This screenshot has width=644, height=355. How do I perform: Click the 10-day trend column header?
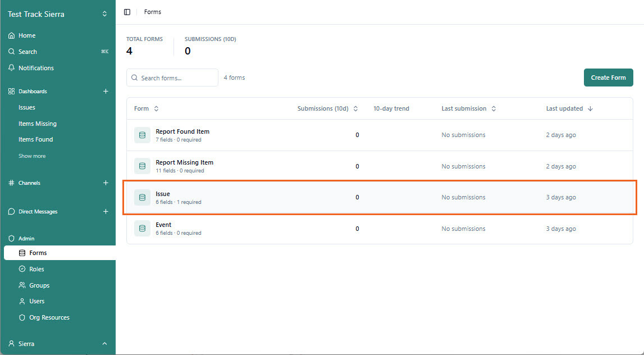[x=391, y=108]
